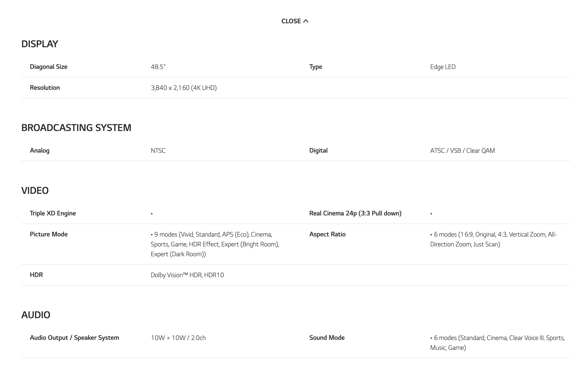Image resolution: width=588 pixels, height=365 pixels.
Task: Click the Dolby Vision HDR, HDR10 value
Action: (187, 275)
